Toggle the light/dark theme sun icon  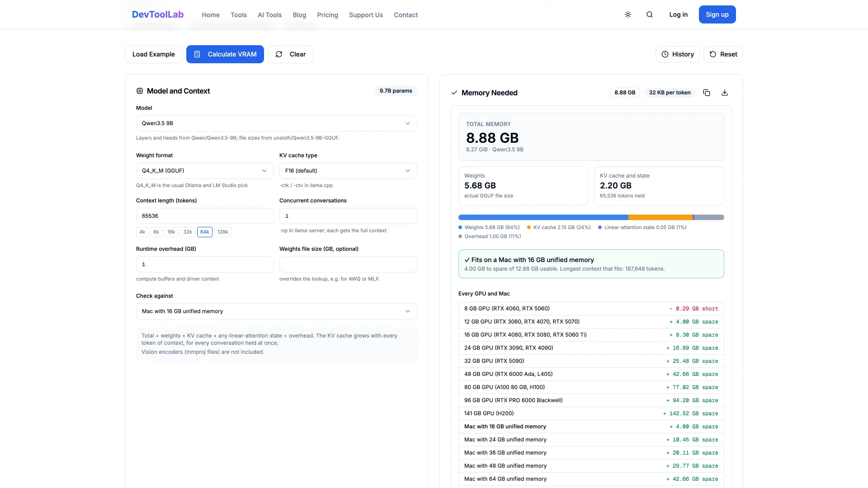(x=628, y=14)
